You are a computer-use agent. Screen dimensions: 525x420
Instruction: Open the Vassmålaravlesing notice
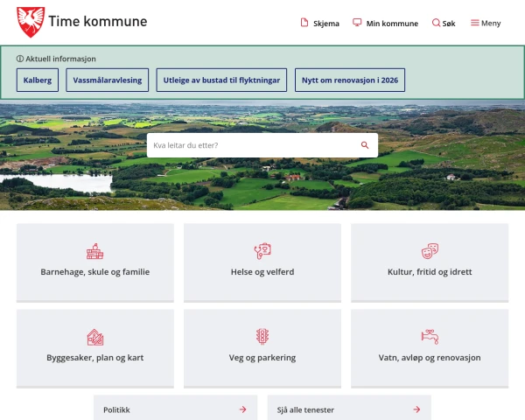[108, 80]
